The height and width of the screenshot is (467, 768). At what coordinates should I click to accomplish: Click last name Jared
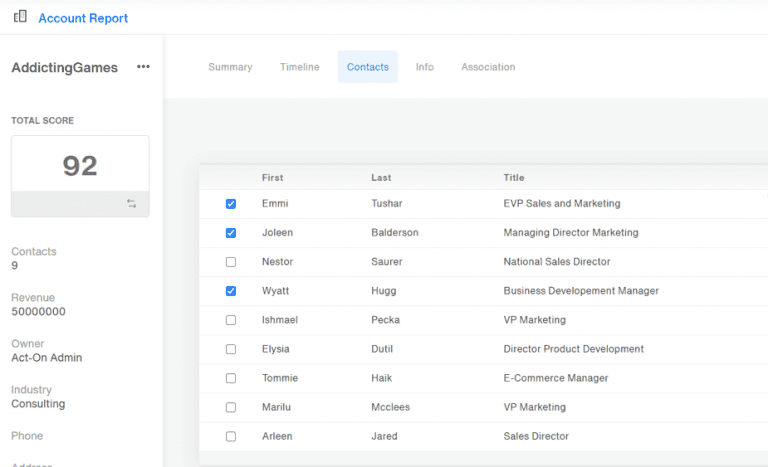tap(384, 436)
